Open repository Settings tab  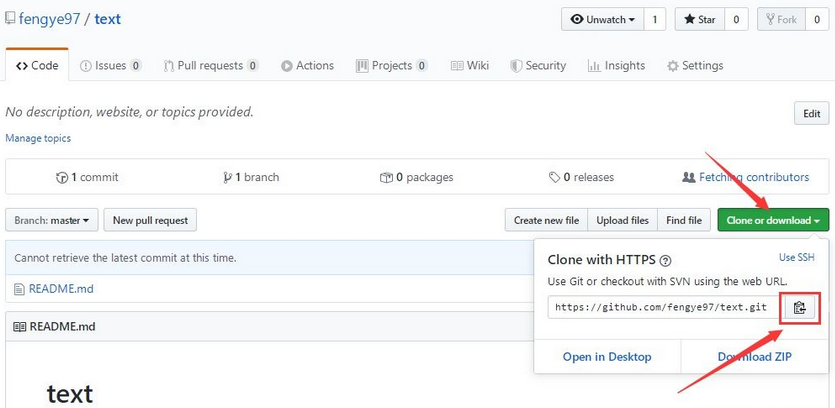pos(695,66)
